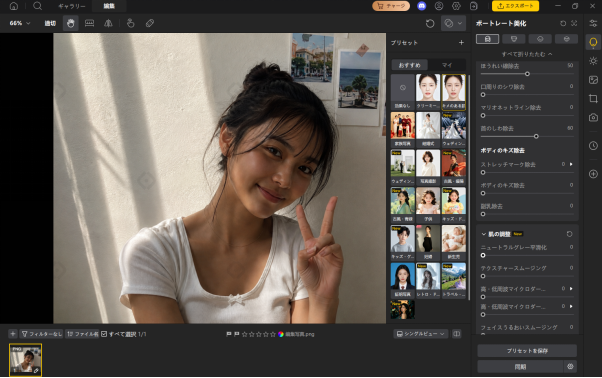This screenshot has width=602, height=378.
Task: Open the adjustment sliders sidebar icon
Action: pos(593,23)
